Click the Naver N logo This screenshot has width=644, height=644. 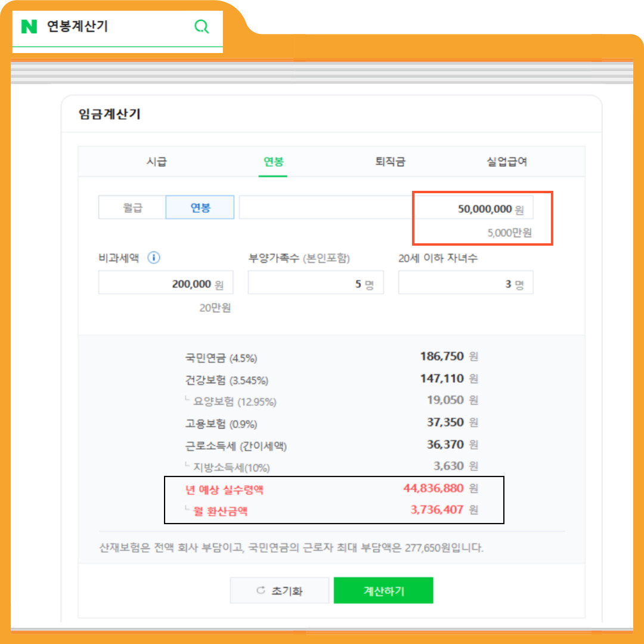click(29, 26)
